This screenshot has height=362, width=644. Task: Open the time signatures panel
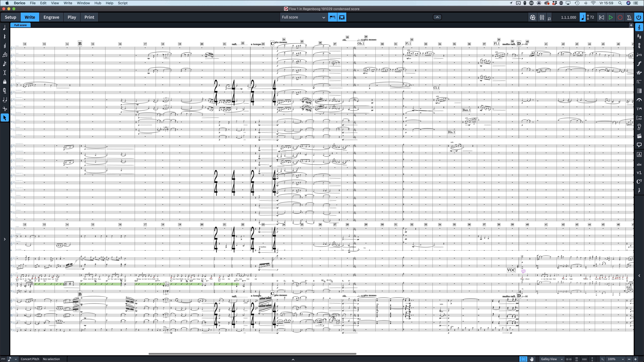pos(639,45)
